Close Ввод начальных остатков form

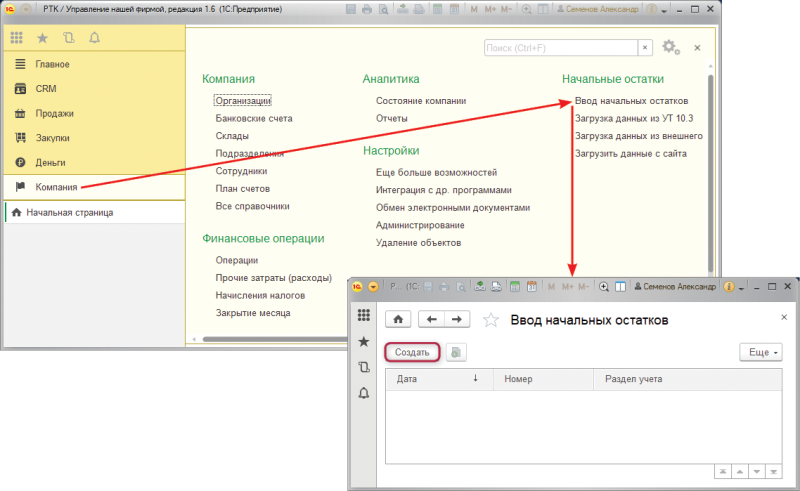click(784, 317)
